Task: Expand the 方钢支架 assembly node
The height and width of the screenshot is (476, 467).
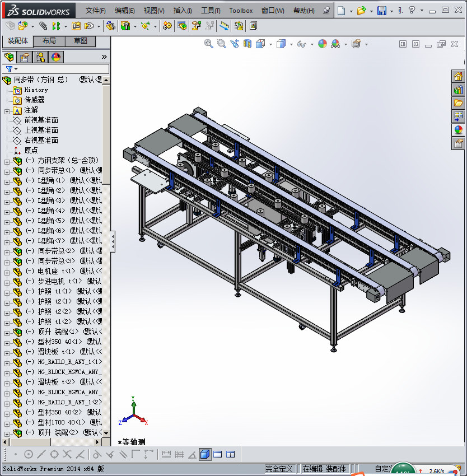Action: [7, 162]
